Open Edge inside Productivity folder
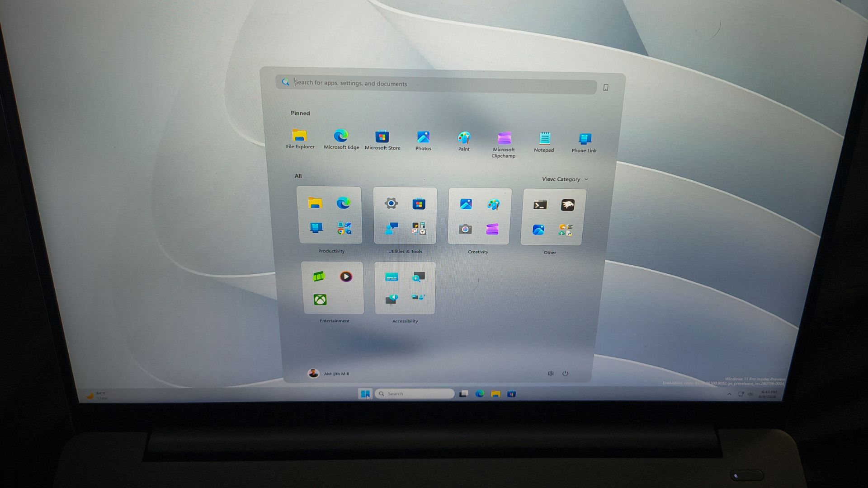The height and width of the screenshot is (488, 868). (343, 203)
